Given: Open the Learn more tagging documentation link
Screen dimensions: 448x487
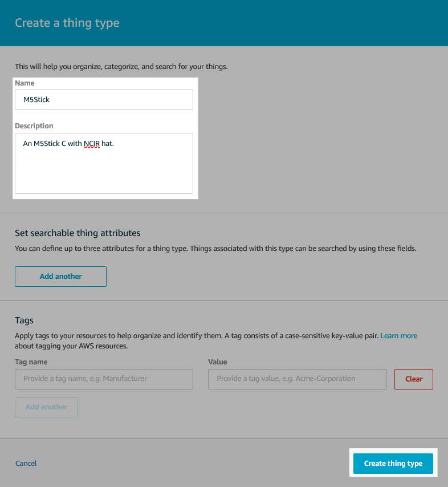Looking at the screenshot, I should (398, 335).
